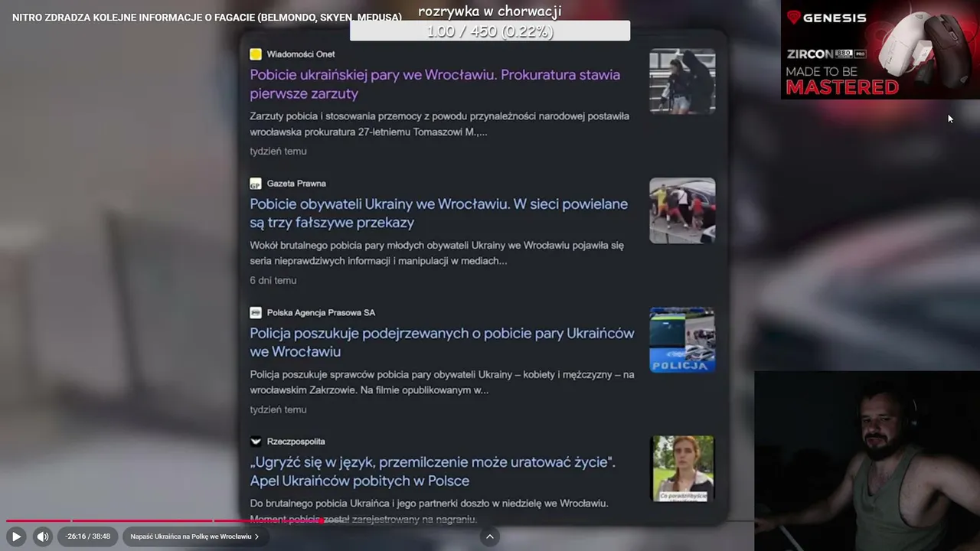Click the "Rzeczpospolita" source name
Image resolution: width=980 pixels, height=551 pixels.
(296, 442)
